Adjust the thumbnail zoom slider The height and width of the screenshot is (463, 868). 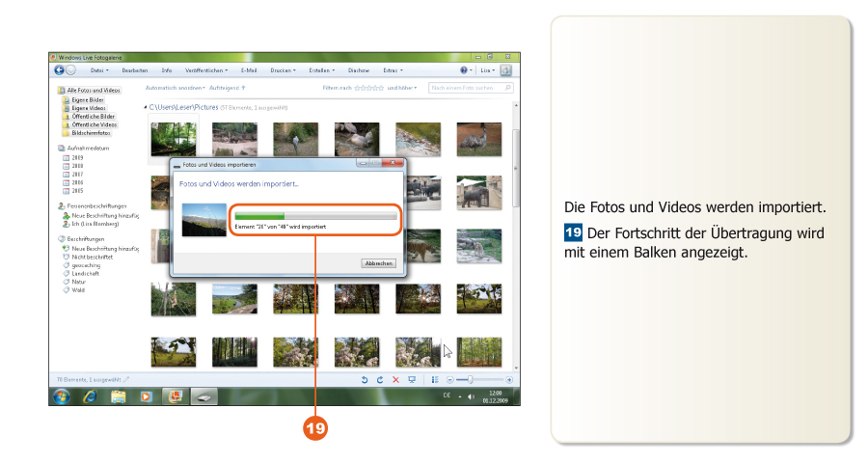pos(471,380)
